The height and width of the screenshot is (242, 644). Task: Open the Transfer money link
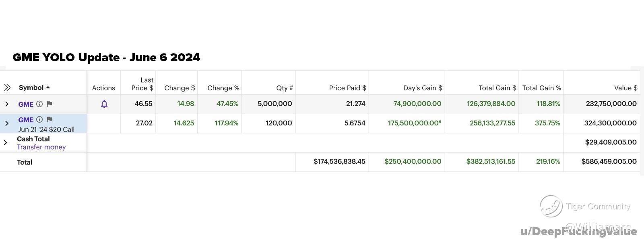[41, 147]
